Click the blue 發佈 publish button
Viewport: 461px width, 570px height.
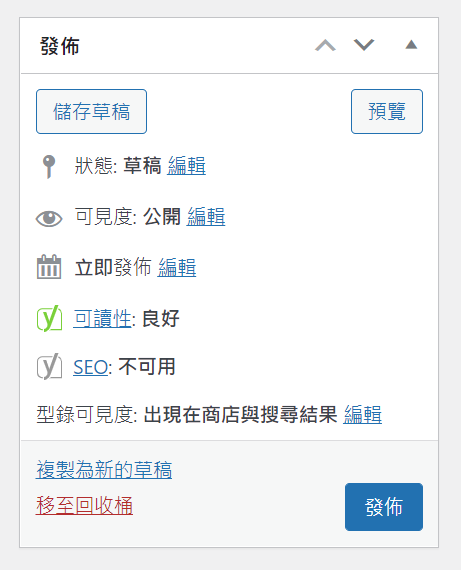click(384, 507)
